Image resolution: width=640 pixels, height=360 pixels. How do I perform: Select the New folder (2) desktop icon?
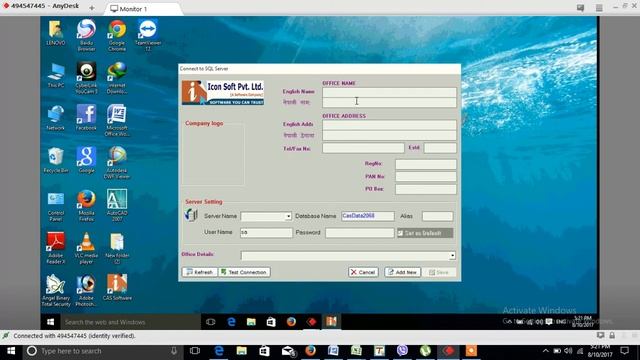coord(117,249)
